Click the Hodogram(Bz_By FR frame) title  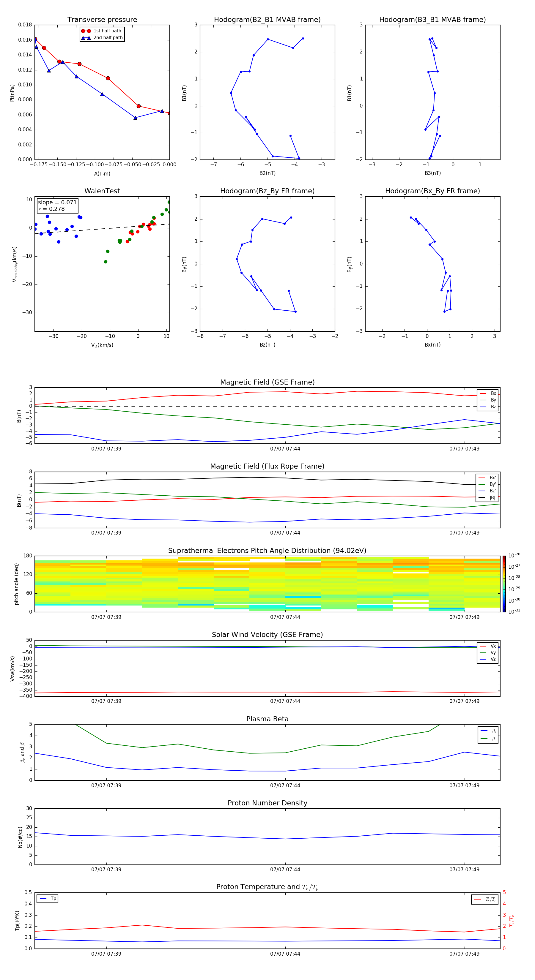click(x=267, y=191)
